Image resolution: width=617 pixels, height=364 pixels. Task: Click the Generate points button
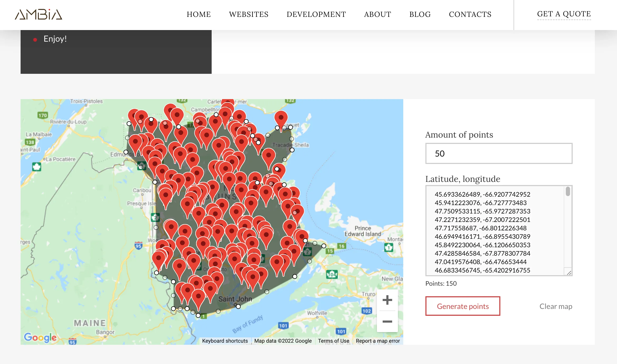(463, 306)
